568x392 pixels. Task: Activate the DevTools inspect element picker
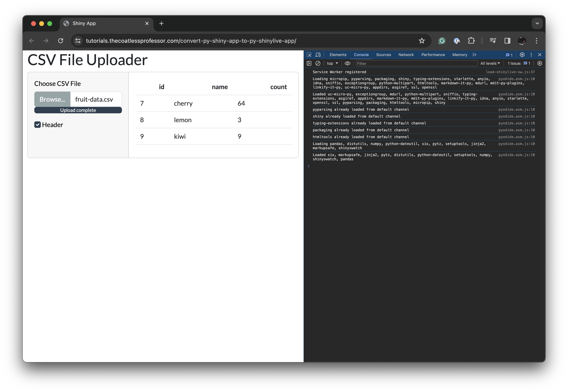(x=309, y=55)
